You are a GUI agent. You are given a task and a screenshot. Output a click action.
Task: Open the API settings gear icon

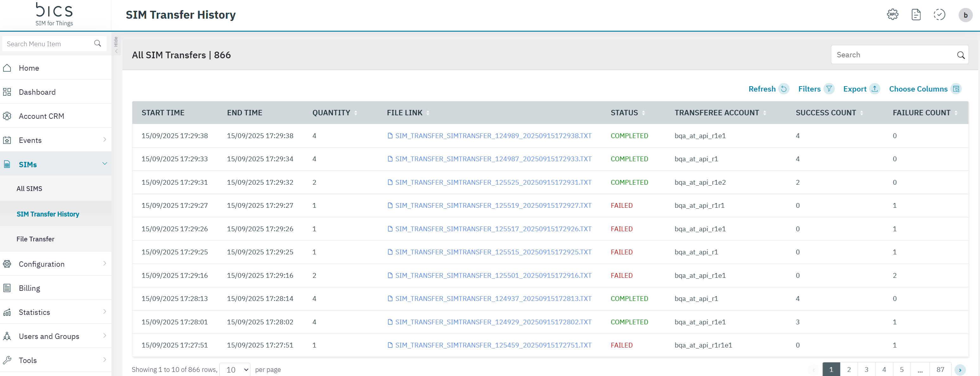[x=892, y=15]
